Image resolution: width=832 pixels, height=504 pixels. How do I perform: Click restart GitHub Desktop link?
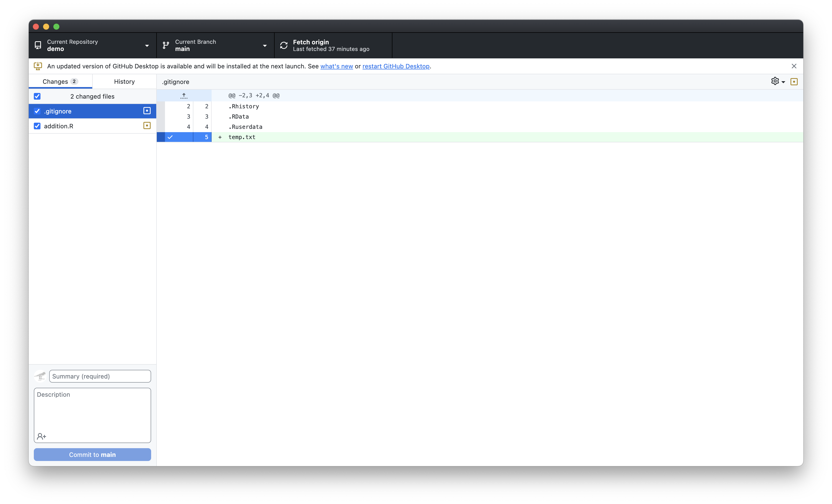coord(396,66)
